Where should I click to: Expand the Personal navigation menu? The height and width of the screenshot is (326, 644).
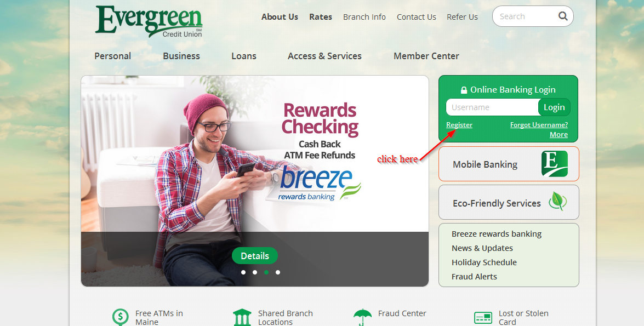[112, 56]
